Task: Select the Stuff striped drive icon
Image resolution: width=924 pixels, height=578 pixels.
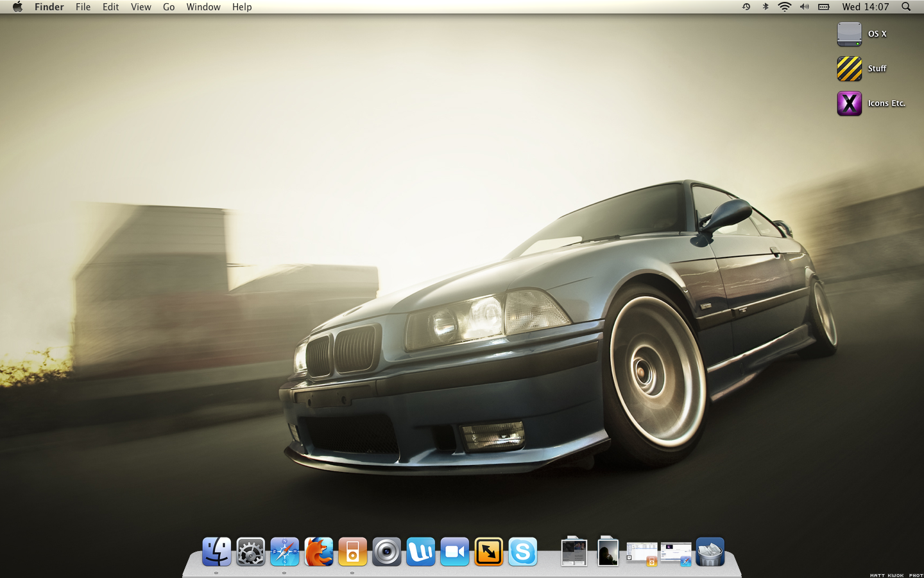Action: [x=849, y=69]
